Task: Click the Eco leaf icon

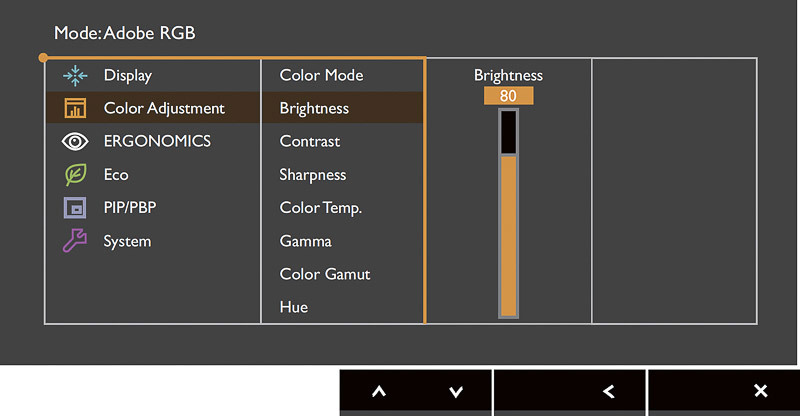Action: 76,175
